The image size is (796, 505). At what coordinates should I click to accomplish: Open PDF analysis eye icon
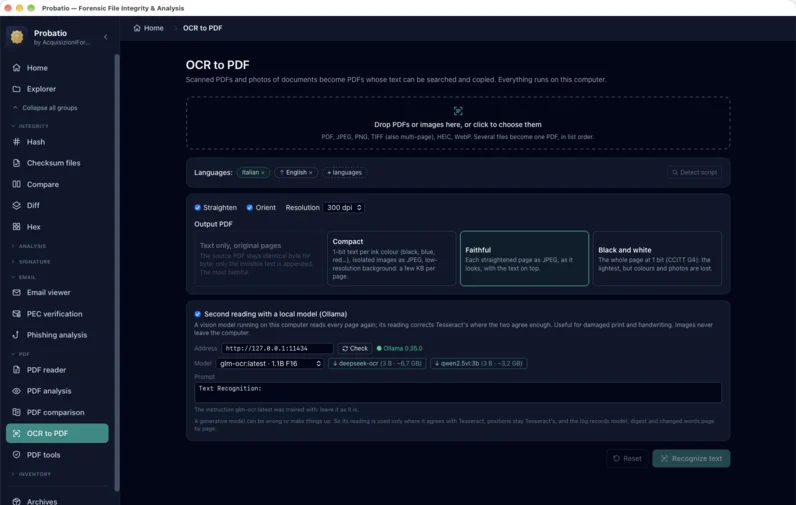tap(16, 391)
